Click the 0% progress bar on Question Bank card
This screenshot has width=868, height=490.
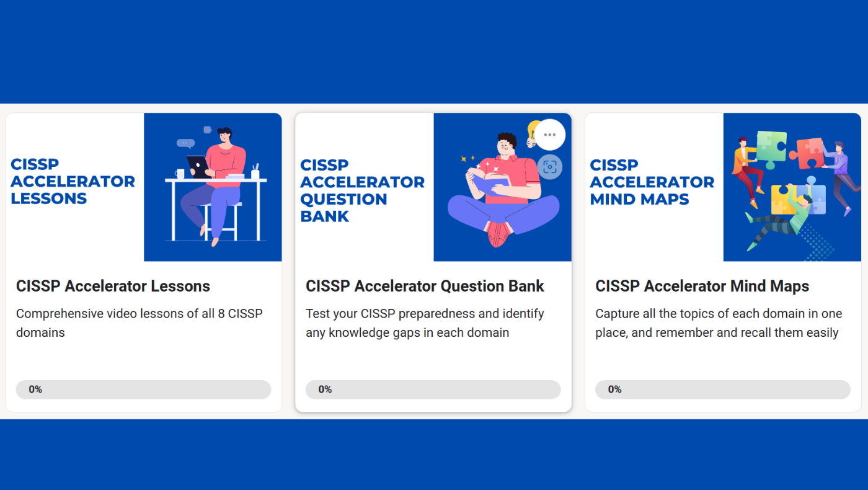(433, 390)
